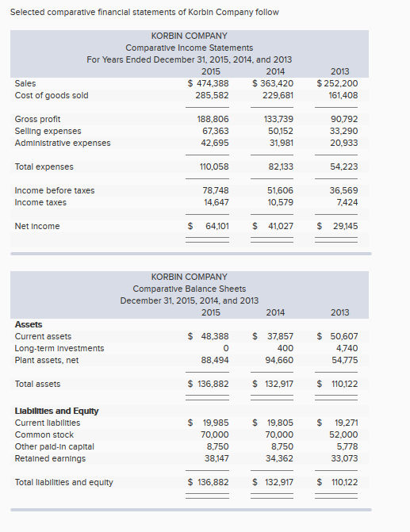The height and width of the screenshot is (532, 410).
Task: Select the Liabilities and Equity heading
Action: [x=56, y=411]
